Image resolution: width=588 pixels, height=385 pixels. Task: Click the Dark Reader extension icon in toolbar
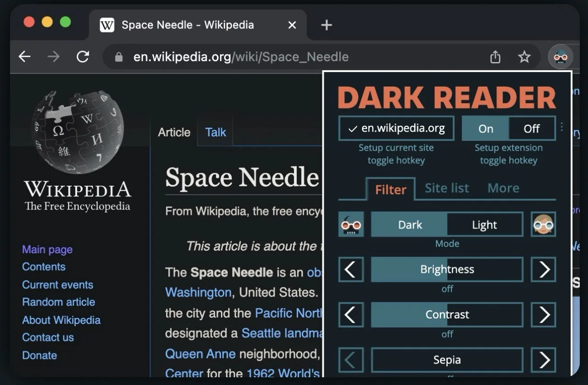click(561, 57)
